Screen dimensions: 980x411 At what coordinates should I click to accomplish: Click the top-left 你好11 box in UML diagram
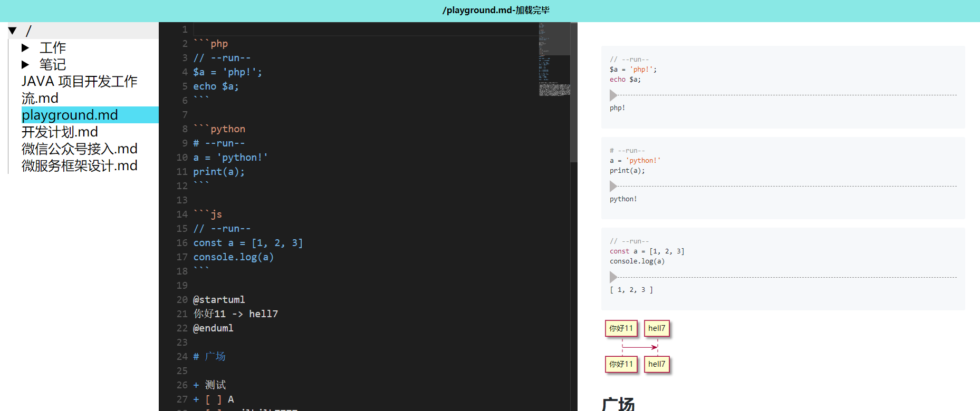[621, 328]
